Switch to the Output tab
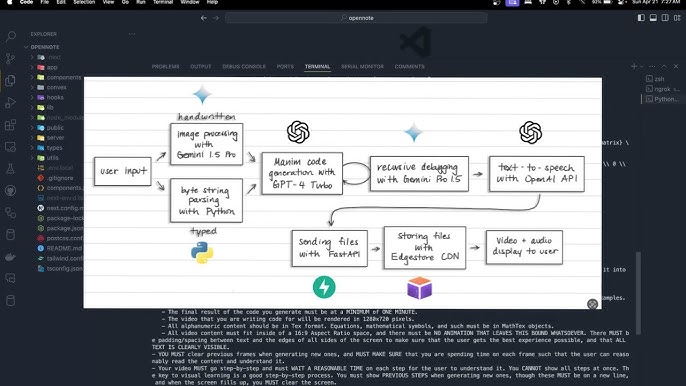Image resolution: width=686 pixels, height=386 pixels. point(200,67)
